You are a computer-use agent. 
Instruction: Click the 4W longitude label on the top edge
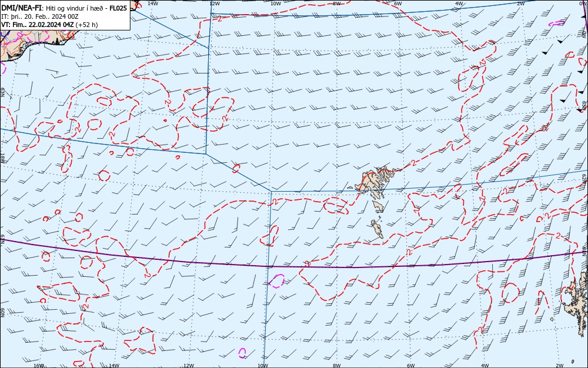(459, 3)
